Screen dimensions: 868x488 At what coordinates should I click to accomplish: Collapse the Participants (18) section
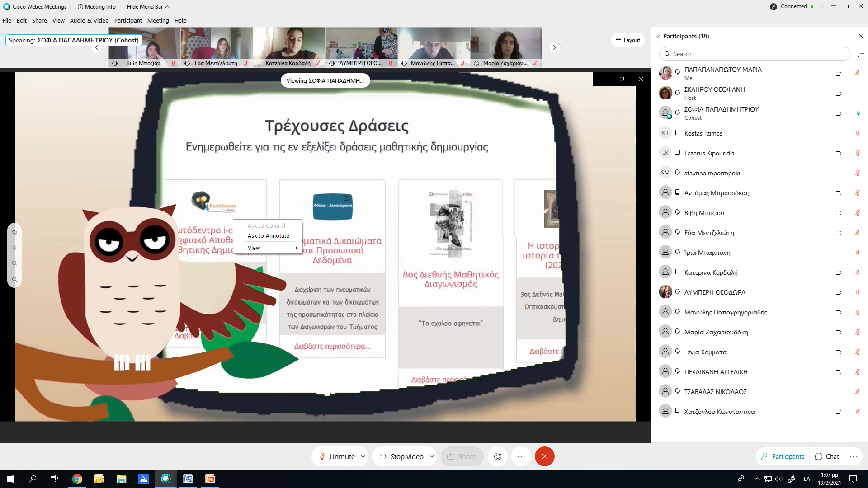tap(658, 36)
